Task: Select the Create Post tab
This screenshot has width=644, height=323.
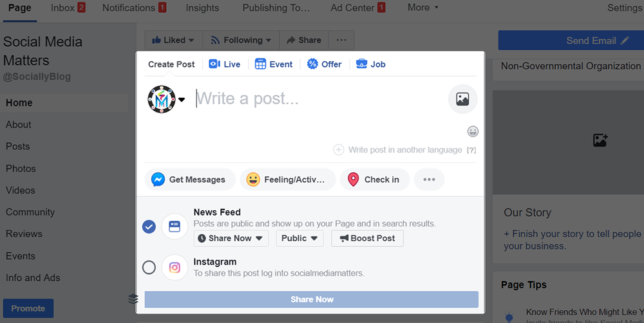Action: tap(171, 64)
